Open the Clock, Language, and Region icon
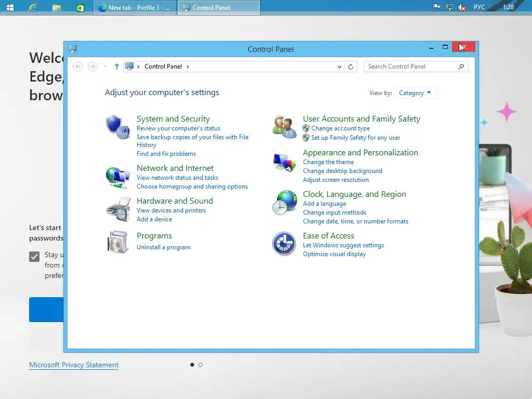This screenshot has height=399, width=532. point(284,203)
